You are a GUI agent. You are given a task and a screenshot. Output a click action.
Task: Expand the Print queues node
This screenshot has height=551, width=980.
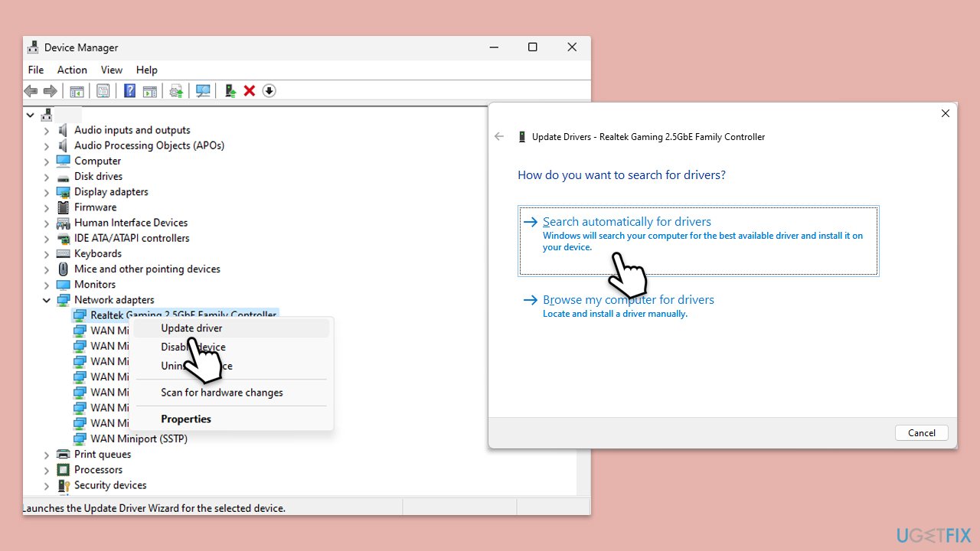47,455
